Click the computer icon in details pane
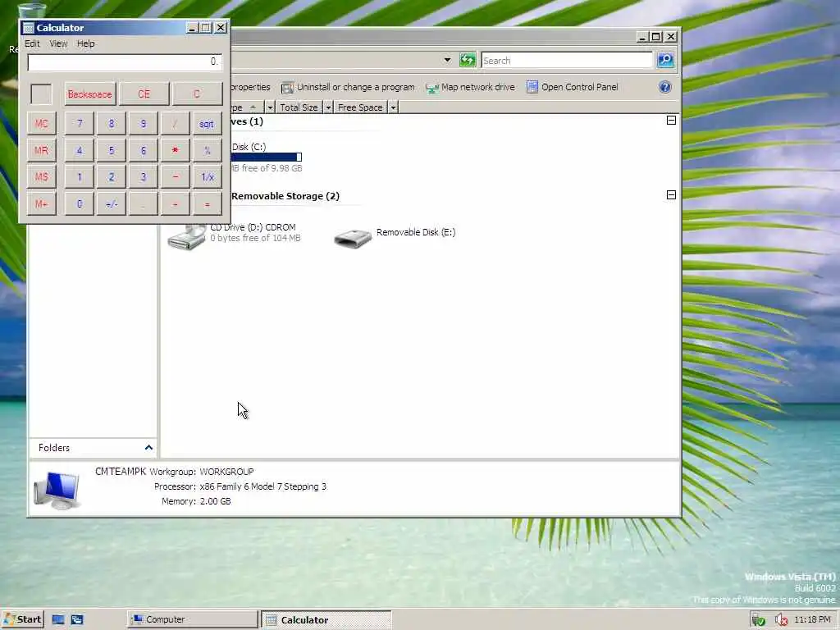Screen dimensions: 840x630 (57, 491)
